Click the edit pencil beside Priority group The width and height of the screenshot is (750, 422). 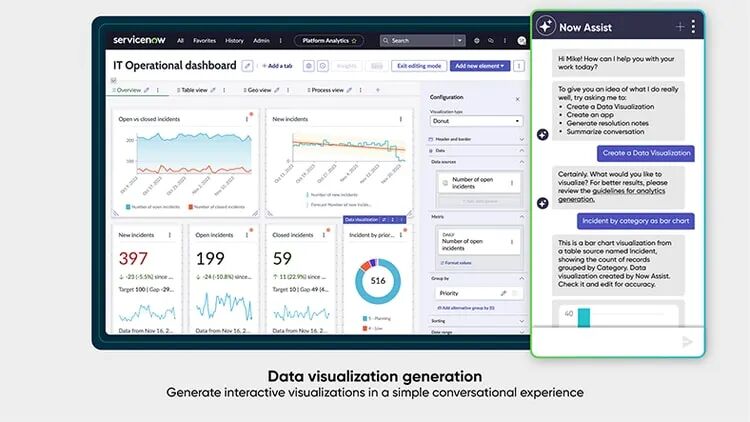tap(504, 293)
